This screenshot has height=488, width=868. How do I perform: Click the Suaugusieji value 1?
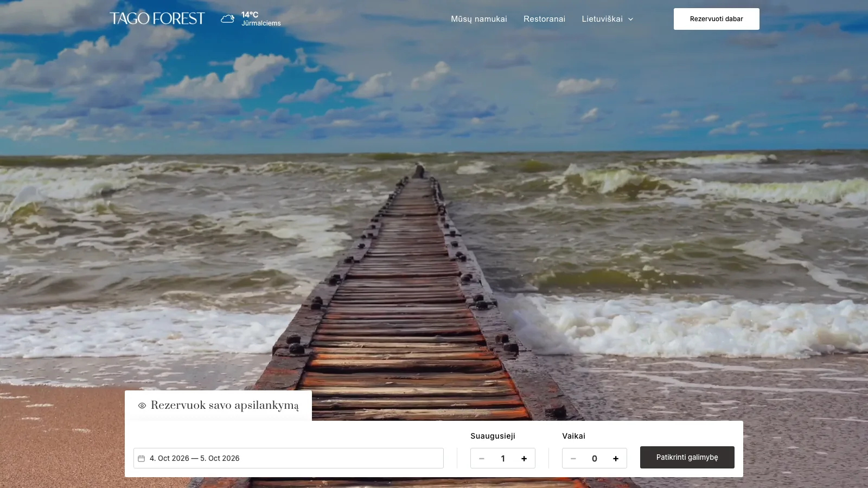click(x=503, y=459)
